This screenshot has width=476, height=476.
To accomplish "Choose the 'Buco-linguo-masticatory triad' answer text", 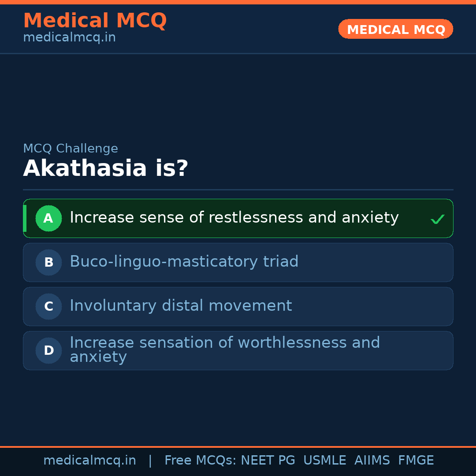I will point(184,262).
